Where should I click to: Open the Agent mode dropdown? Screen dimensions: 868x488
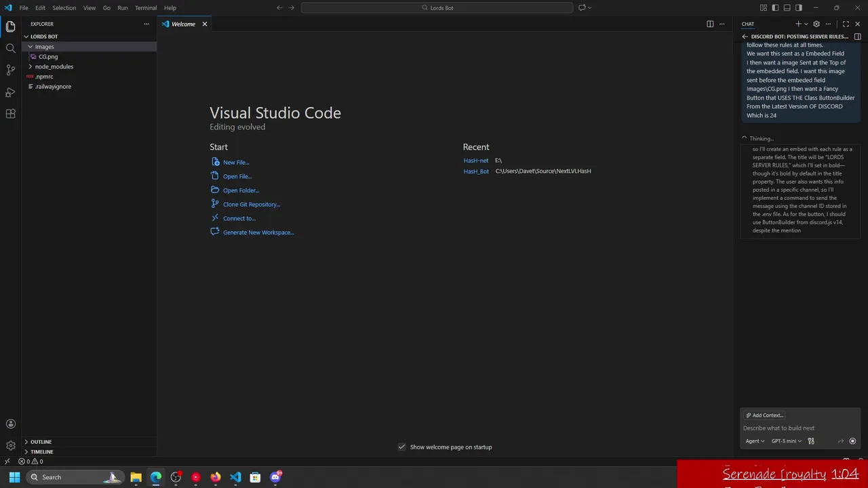(x=755, y=441)
